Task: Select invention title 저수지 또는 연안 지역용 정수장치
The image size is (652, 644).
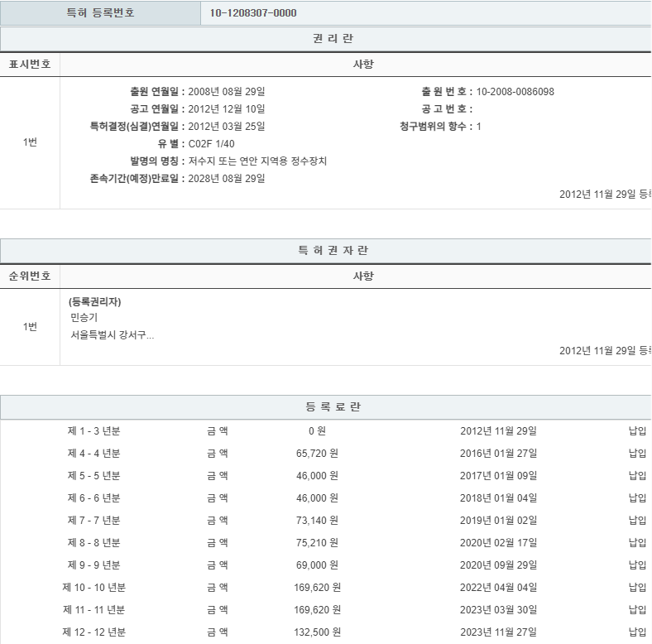Action: [257, 161]
